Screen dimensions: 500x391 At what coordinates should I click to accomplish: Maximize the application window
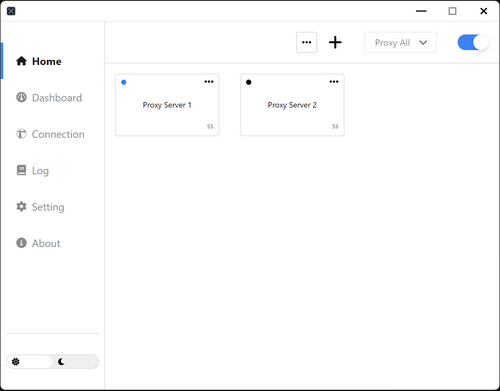click(452, 11)
